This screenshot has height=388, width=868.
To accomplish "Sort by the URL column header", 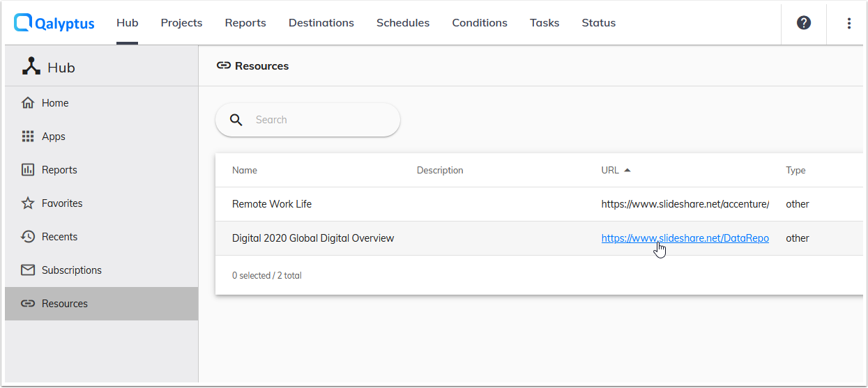I will [x=610, y=170].
